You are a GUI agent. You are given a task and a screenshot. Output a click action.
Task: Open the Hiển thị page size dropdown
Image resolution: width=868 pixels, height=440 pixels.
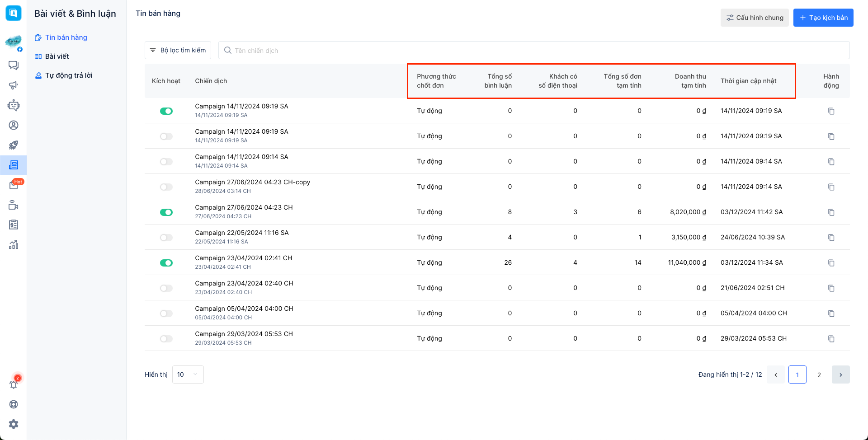click(x=188, y=374)
